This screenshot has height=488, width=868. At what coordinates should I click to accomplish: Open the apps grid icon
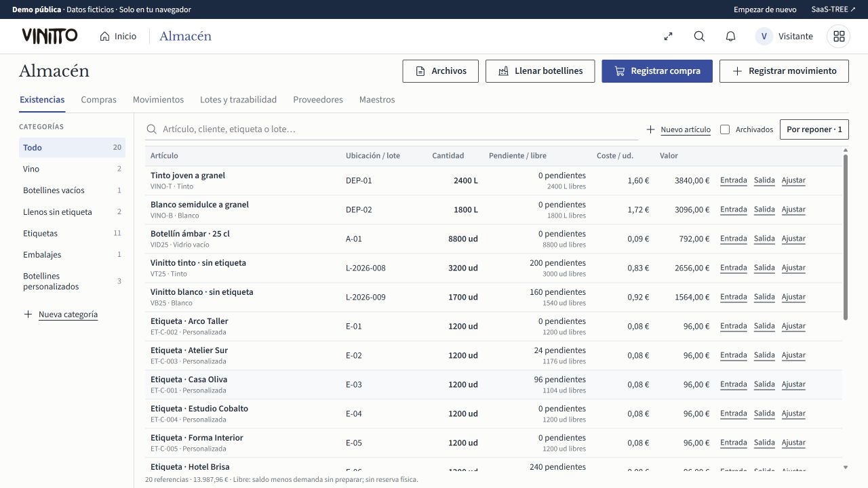[x=839, y=37]
